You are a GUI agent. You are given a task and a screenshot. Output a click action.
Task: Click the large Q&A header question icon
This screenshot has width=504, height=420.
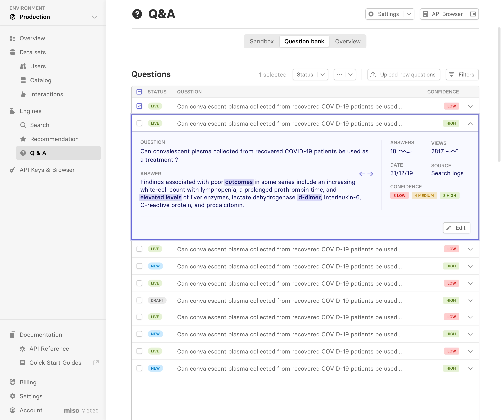137,14
